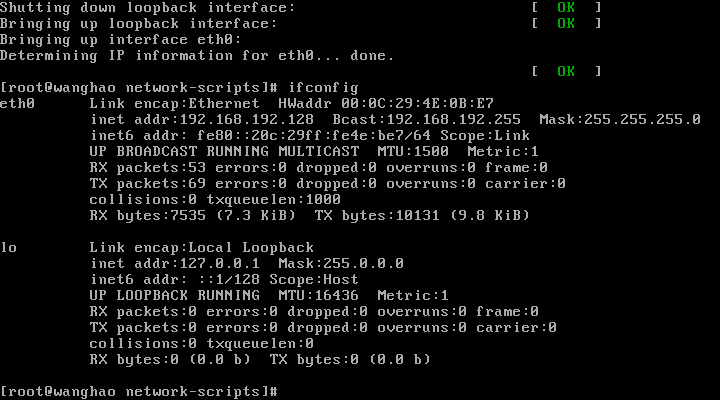720x400 pixels.
Task: Click the txqueuelen:1000 value
Action: coord(274,200)
